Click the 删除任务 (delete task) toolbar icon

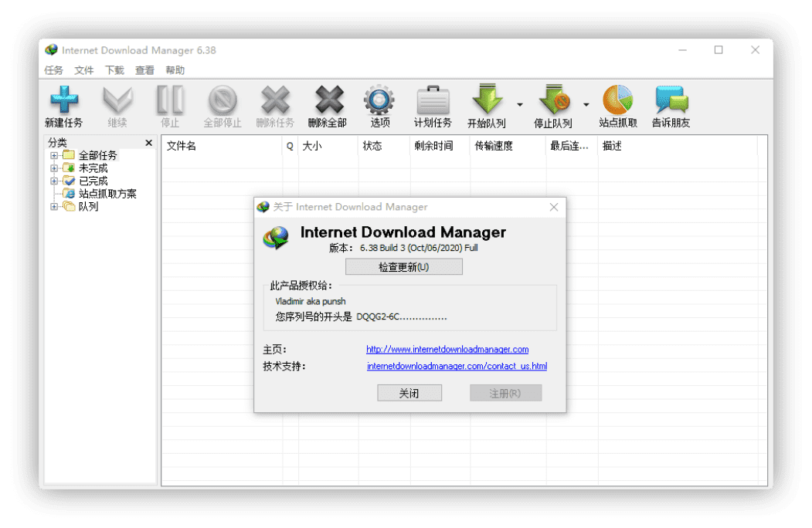(x=275, y=100)
